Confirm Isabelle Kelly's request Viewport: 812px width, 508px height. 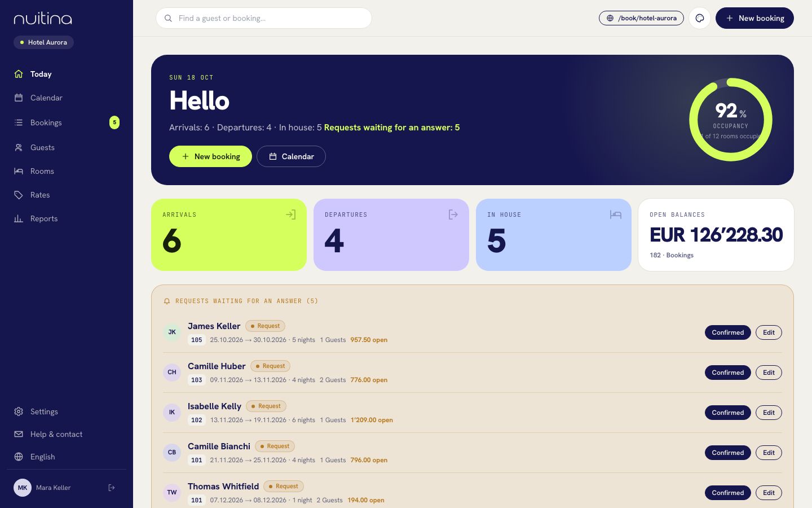pyautogui.click(x=728, y=413)
